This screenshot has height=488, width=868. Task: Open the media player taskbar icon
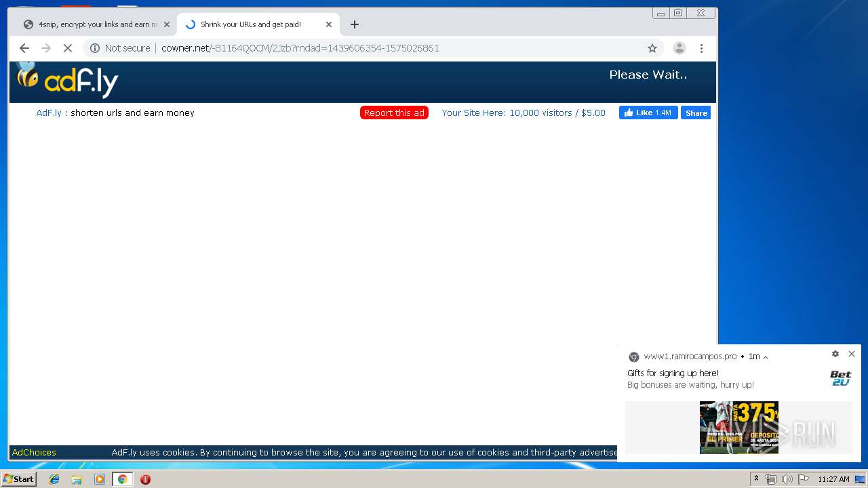coord(100,479)
